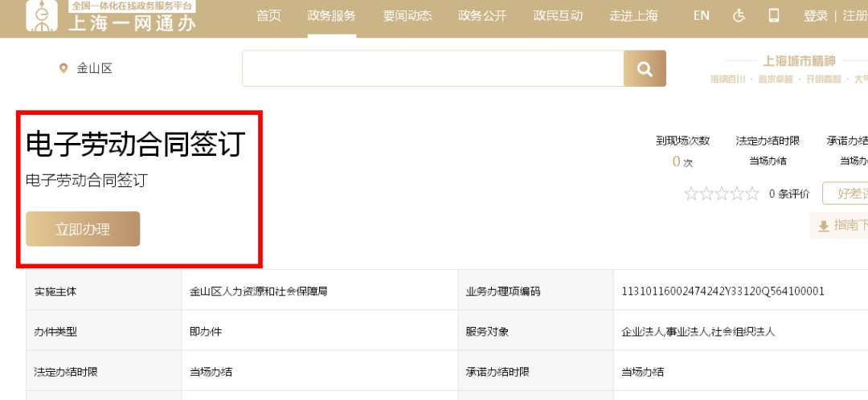Focus the search input field
This screenshot has width=868, height=400.
tap(432, 69)
